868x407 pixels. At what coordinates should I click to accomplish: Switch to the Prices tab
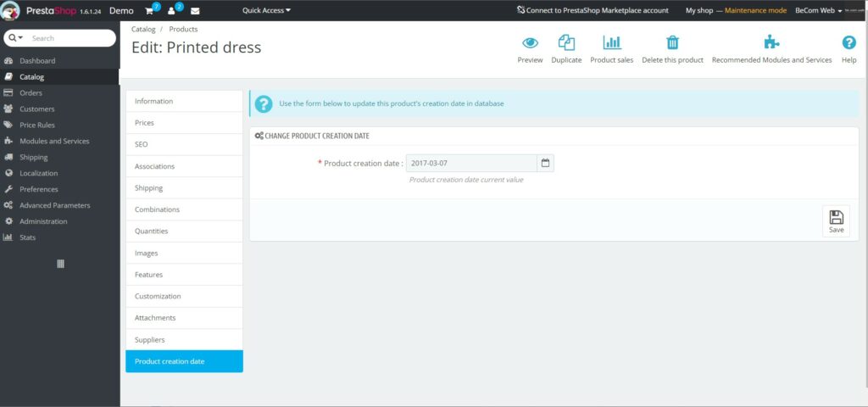click(184, 123)
